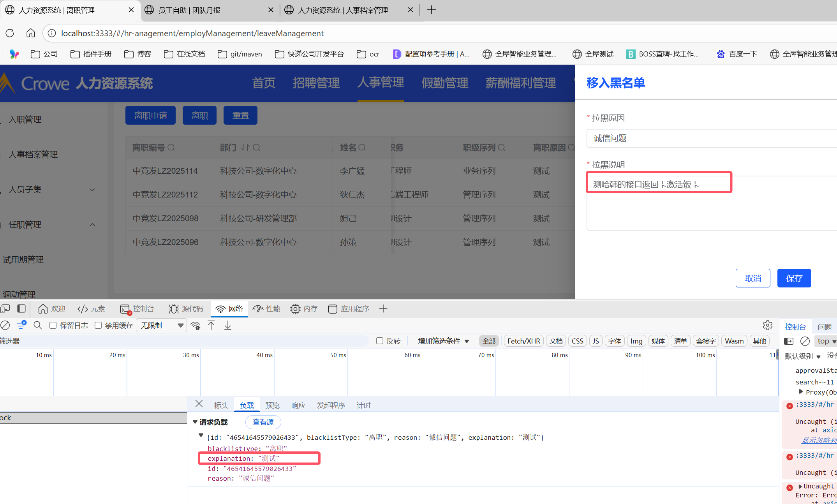Viewport: 837px width, 504px height.
Task: Collapse the 请求负载 section triangle
Action: point(195,422)
